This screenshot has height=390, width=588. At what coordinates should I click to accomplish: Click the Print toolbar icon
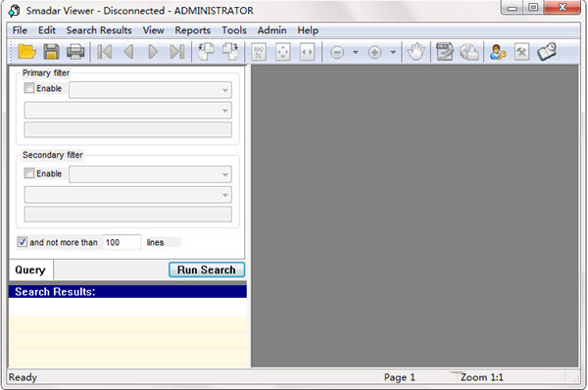pyautogui.click(x=75, y=52)
